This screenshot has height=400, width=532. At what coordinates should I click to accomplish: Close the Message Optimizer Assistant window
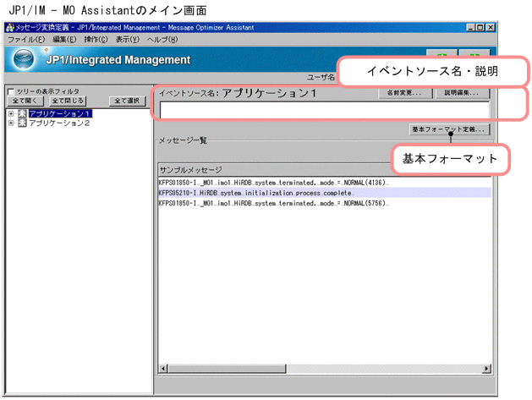coord(491,27)
